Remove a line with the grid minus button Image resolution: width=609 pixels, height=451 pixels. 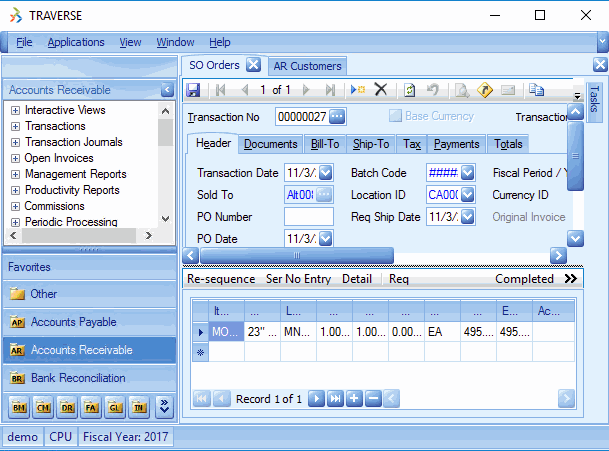(373, 399)
